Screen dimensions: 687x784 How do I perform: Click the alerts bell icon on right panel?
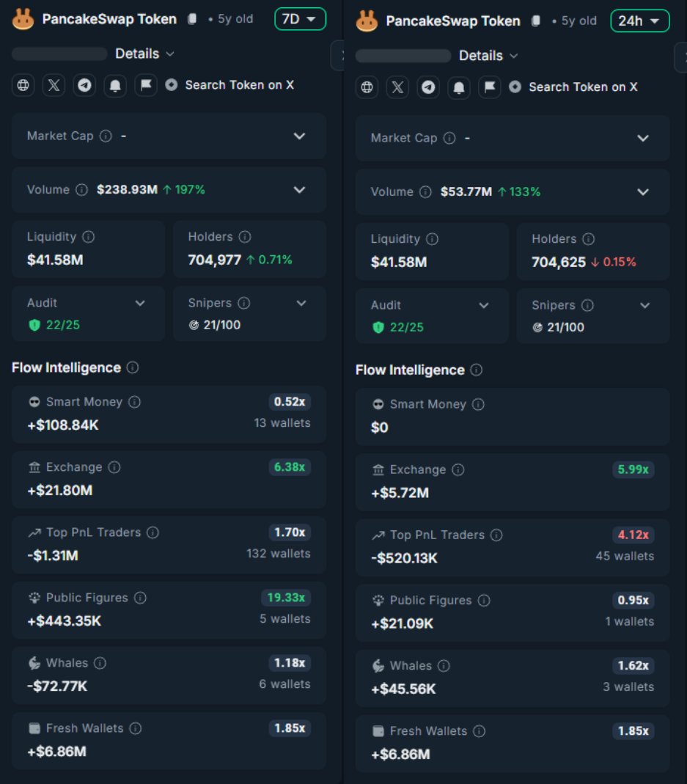[459, 87]
